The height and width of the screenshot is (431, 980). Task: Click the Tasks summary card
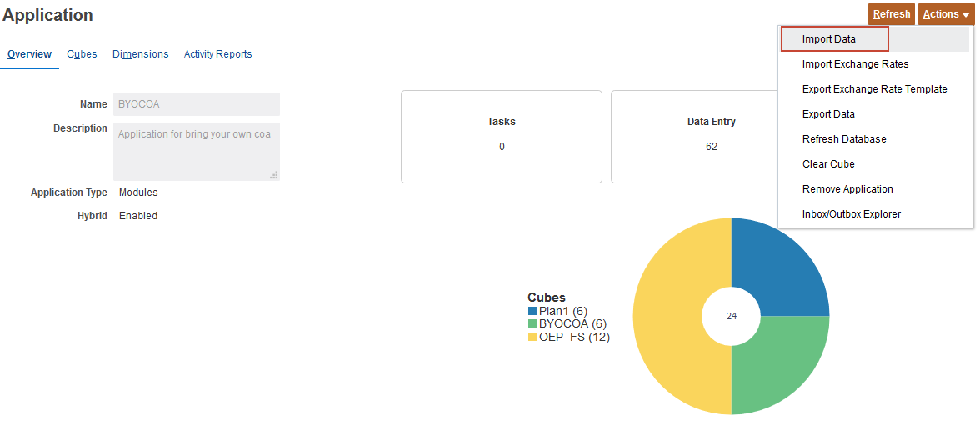point(501,136)
